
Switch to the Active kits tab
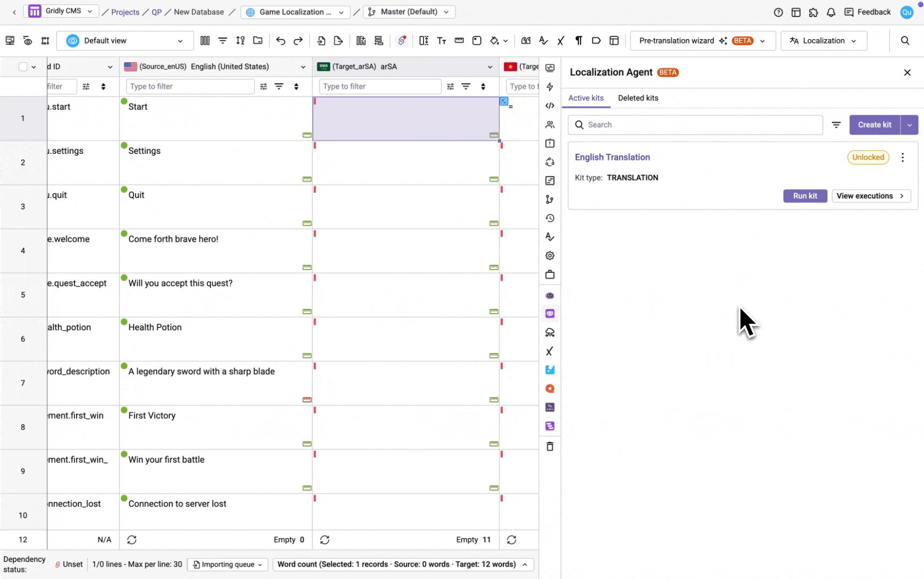pyautogui.click(x=586, y=98)
